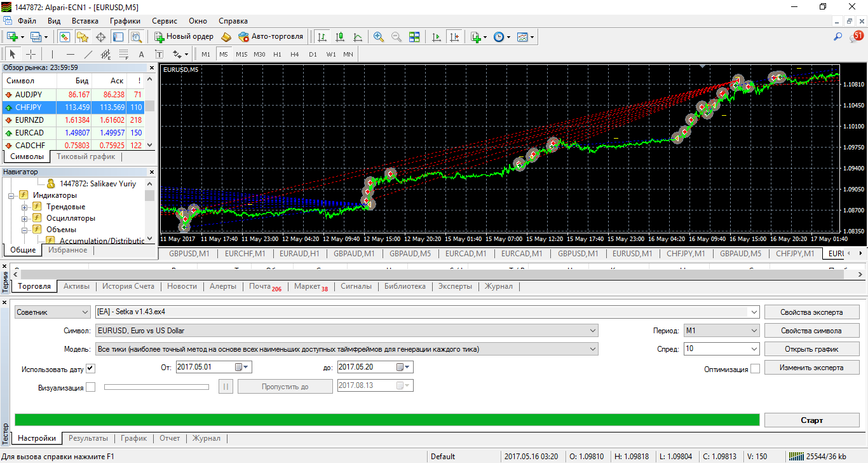Open the Новый ордер dialog

tap(184, 37)
